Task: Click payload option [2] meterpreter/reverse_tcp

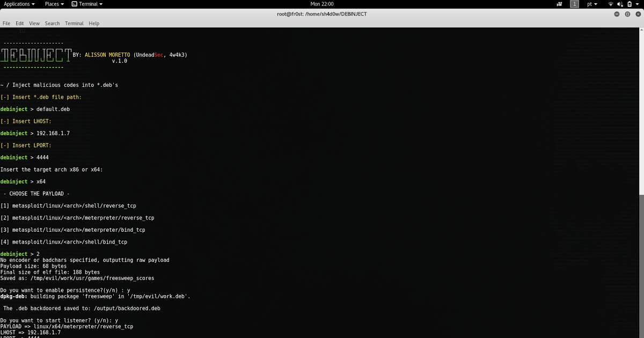Action: click(x=77, y=218)
